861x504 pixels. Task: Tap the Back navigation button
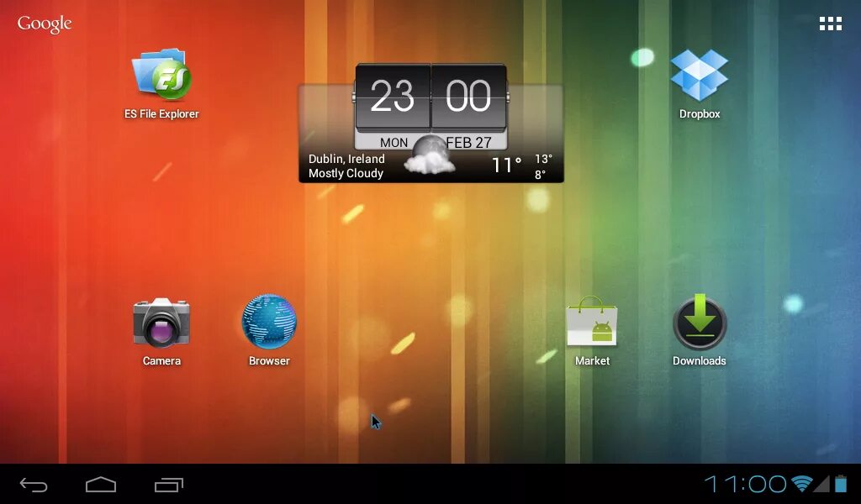(34, 485)
